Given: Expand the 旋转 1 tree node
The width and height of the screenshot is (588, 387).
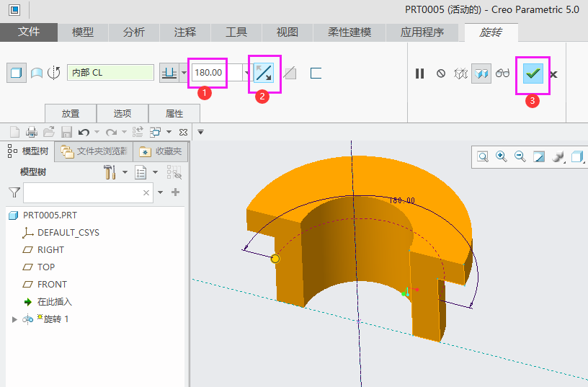Looking at the screenshot, I should tap(14, 319).
